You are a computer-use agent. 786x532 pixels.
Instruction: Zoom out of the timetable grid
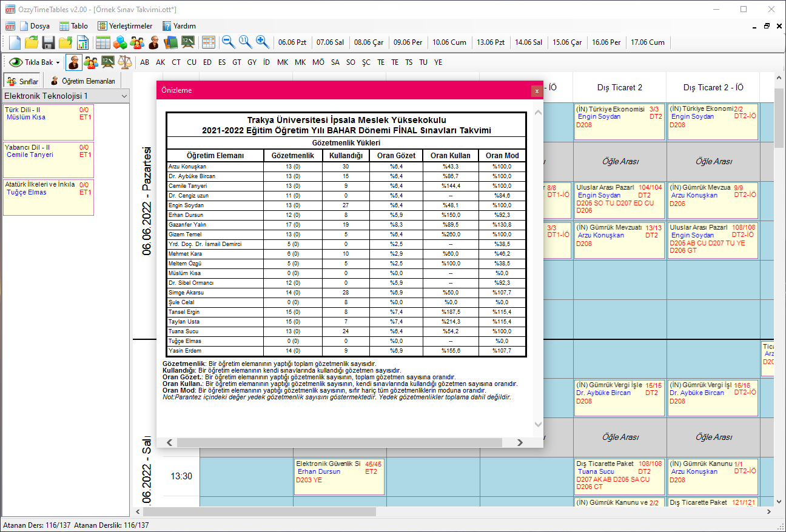[x=229, y=42]
